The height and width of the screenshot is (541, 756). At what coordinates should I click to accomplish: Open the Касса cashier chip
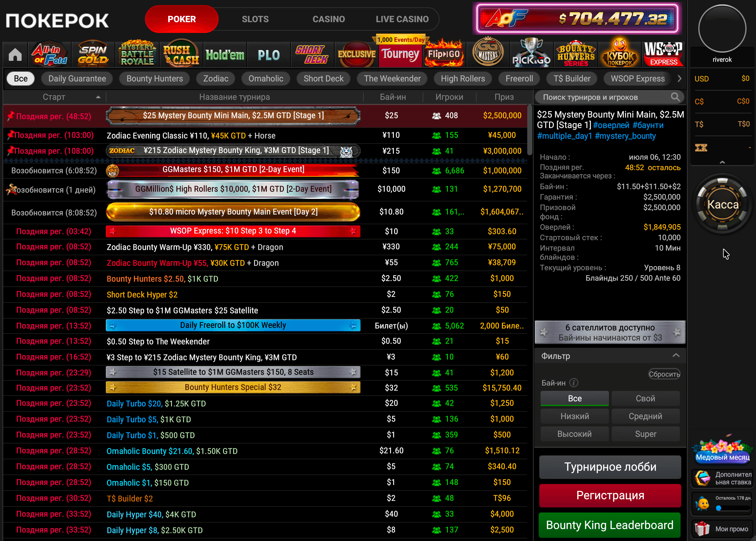[x=722, y=204]
